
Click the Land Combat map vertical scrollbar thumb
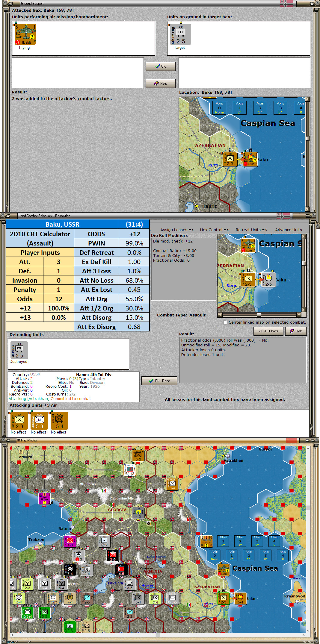tap(304, 263)
